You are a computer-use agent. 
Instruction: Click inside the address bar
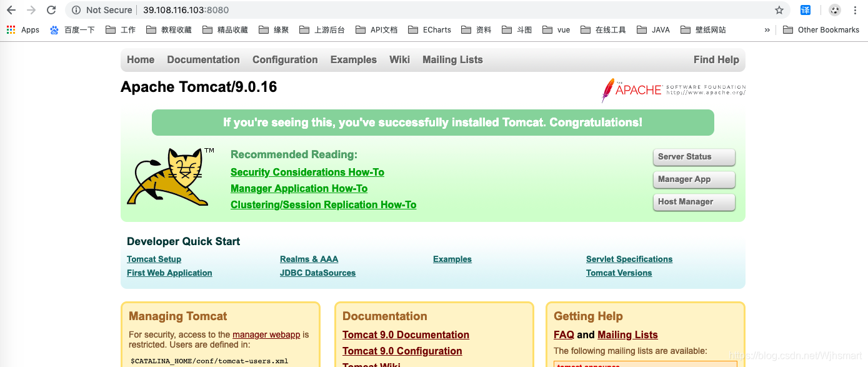(250, 10)
